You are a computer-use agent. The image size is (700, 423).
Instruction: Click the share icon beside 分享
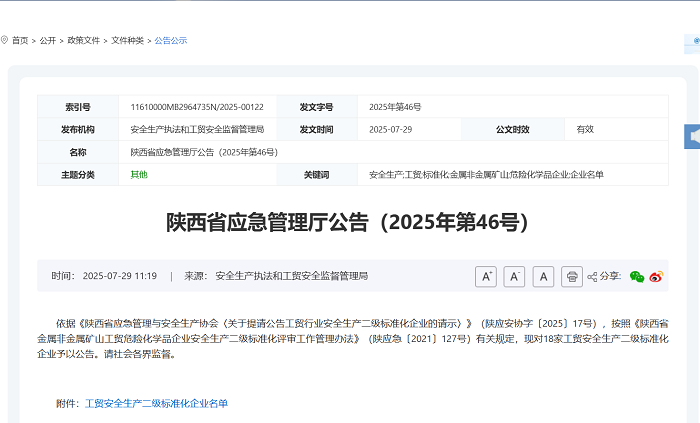point(592,277)
